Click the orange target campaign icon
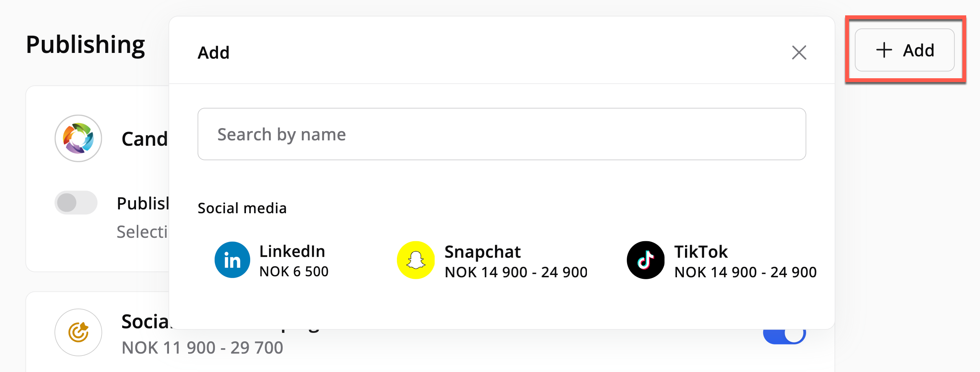This screenshot has width=980, height=372. tap(79, 332)
